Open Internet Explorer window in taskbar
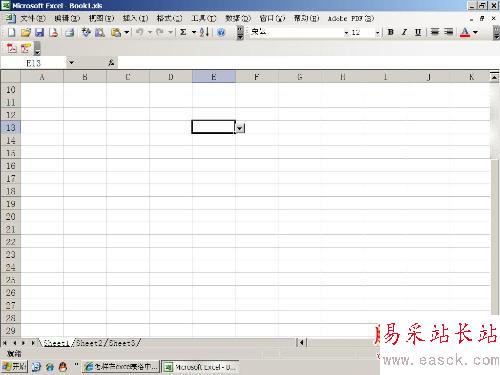Image resolution: width=500 pixels, height=375 pixels. pos(121,367)
